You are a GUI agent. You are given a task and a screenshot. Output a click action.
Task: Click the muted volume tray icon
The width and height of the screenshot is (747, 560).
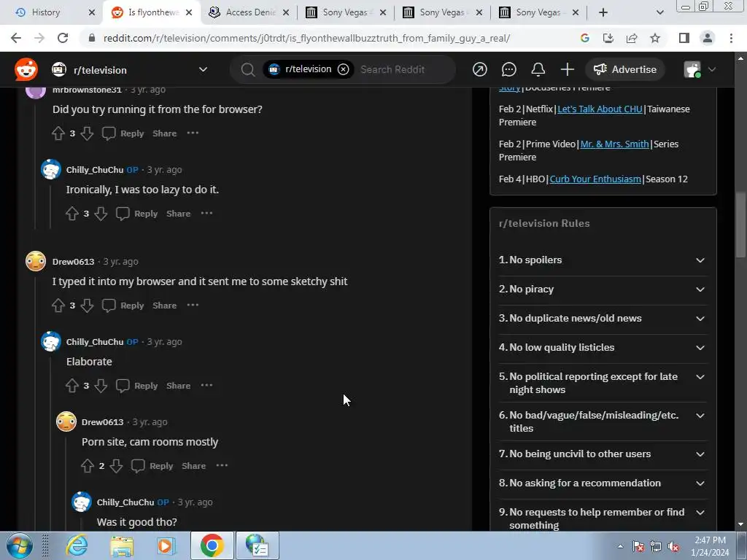coord(673,547)
